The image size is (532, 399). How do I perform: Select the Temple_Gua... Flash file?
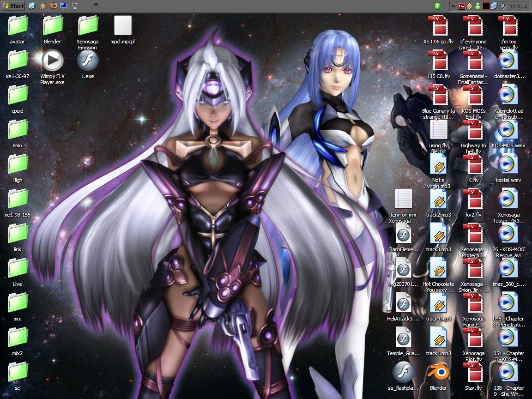404,342
